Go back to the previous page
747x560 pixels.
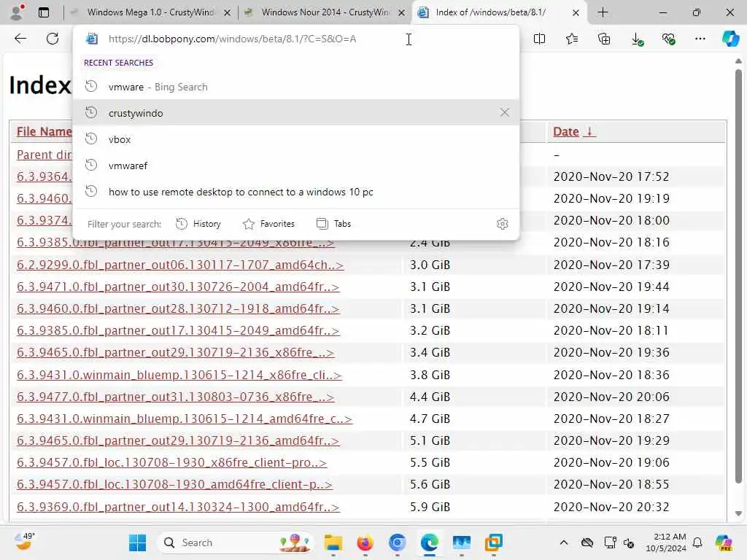20,39
